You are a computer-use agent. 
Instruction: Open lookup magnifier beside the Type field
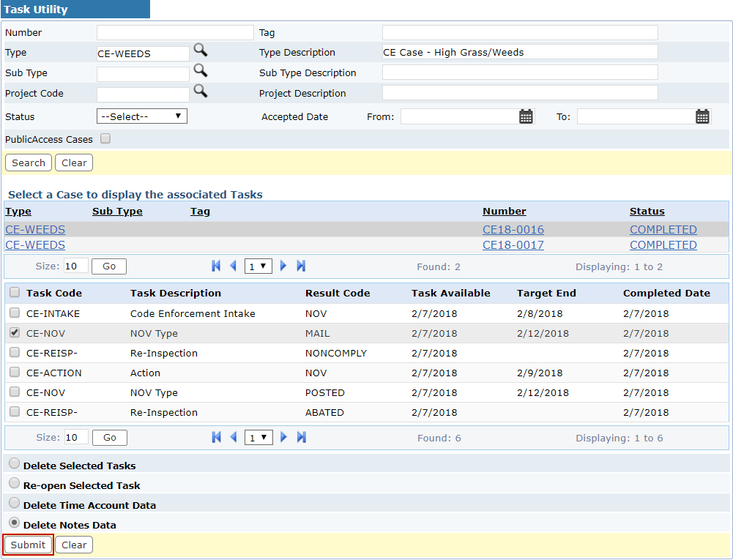click(201, 50)
